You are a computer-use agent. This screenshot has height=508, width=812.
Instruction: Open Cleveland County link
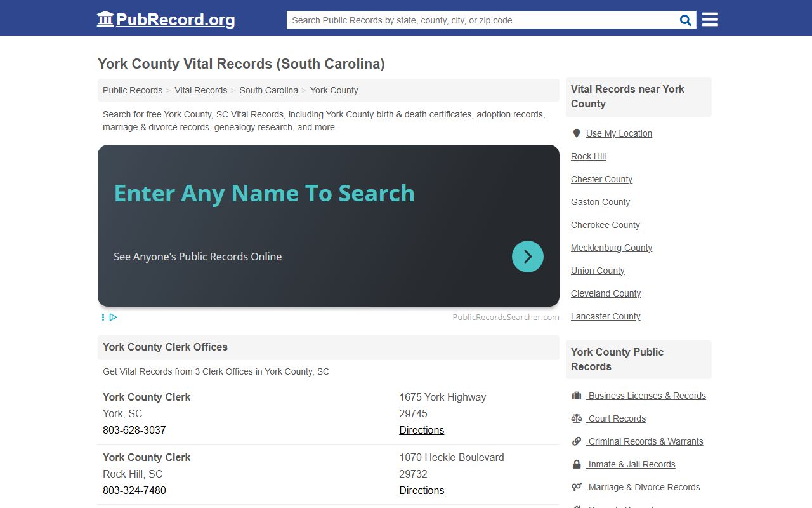[x=606, y=293]
